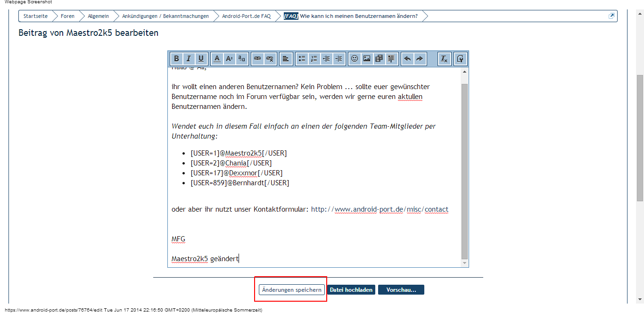Open the text alignment dropdown
This screenshot has height=313, width=644.
286,59
